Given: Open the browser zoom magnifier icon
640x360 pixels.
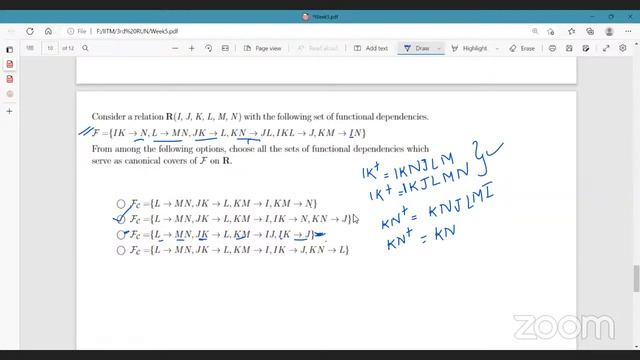Looking at the screenshot, I should pos(535,31).
